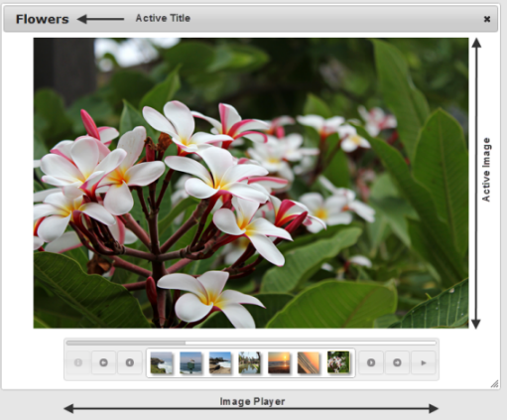Select the coastal cliff thumbnail
Viewport: 507px width, 420px height.
(162, 362)
